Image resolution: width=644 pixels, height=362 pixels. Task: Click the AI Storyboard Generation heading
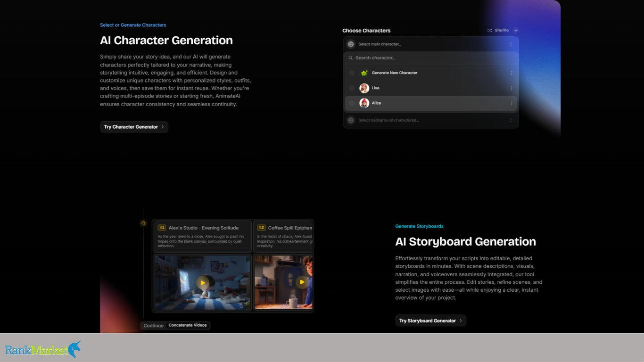click(x=465, y=242)
